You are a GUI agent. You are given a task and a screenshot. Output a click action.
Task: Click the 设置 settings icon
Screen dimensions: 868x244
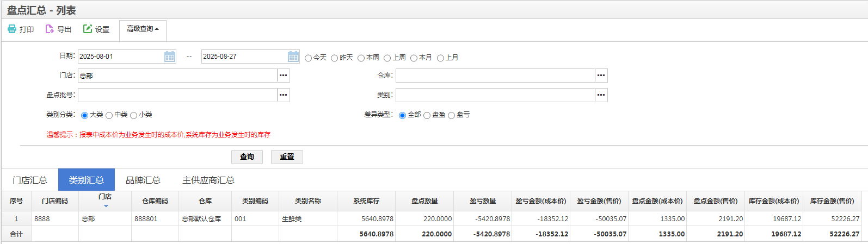point(88,29)
